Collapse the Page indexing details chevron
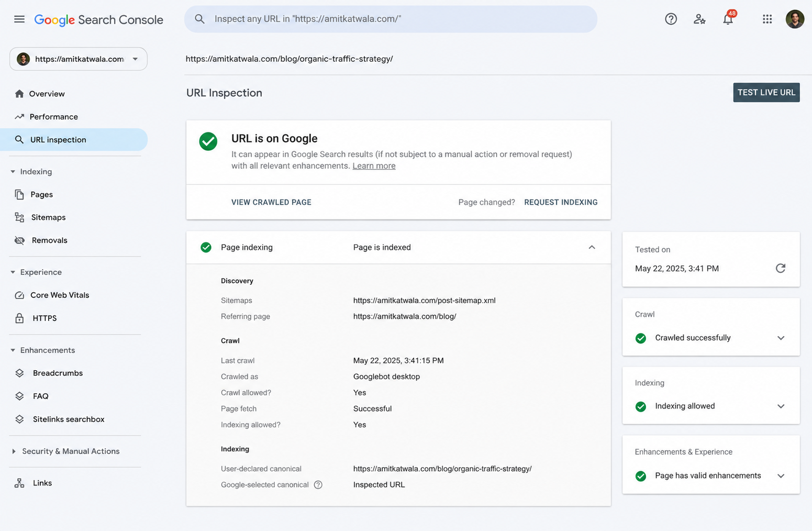Viewport: 812px width, 531px height. point(592,247)
